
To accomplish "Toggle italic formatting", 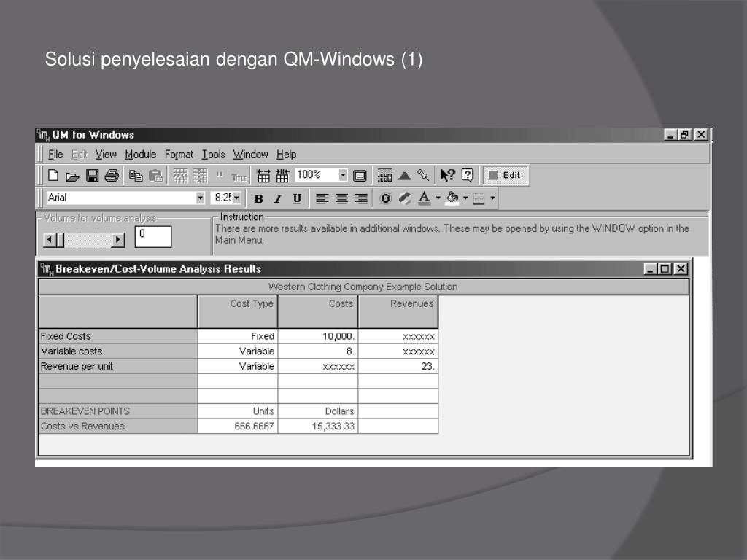I will pos(278,199).
